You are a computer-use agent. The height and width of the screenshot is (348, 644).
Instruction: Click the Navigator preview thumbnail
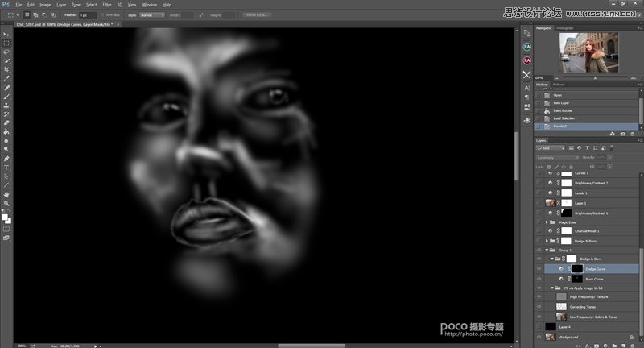click(x=588, y=52)
